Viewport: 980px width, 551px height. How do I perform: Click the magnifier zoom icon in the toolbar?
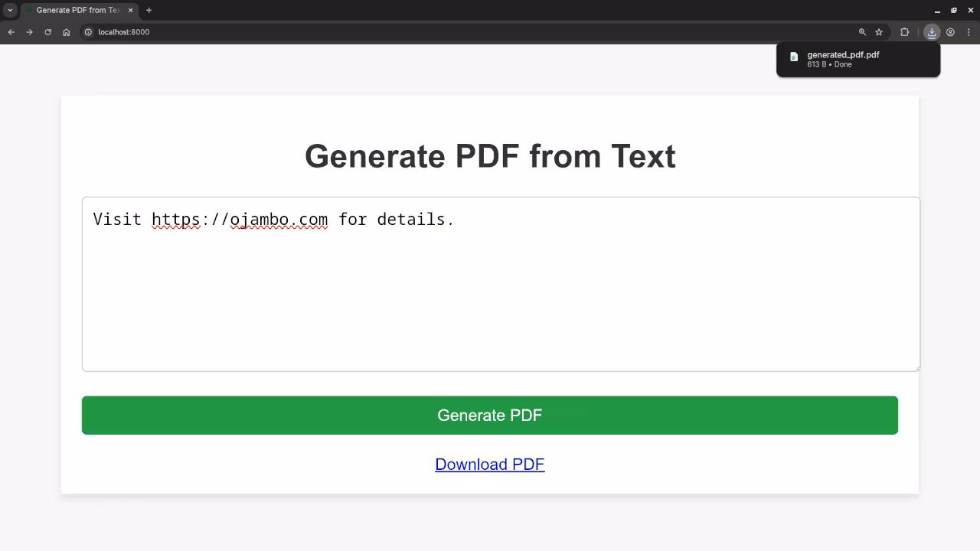point(862,32)
